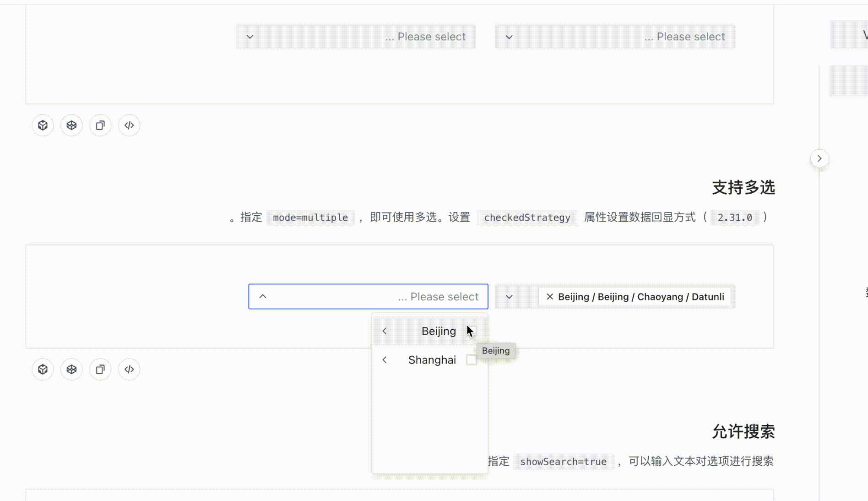
Task: Select the Shanghai option in the cascader menu
Action: [432, 360]
